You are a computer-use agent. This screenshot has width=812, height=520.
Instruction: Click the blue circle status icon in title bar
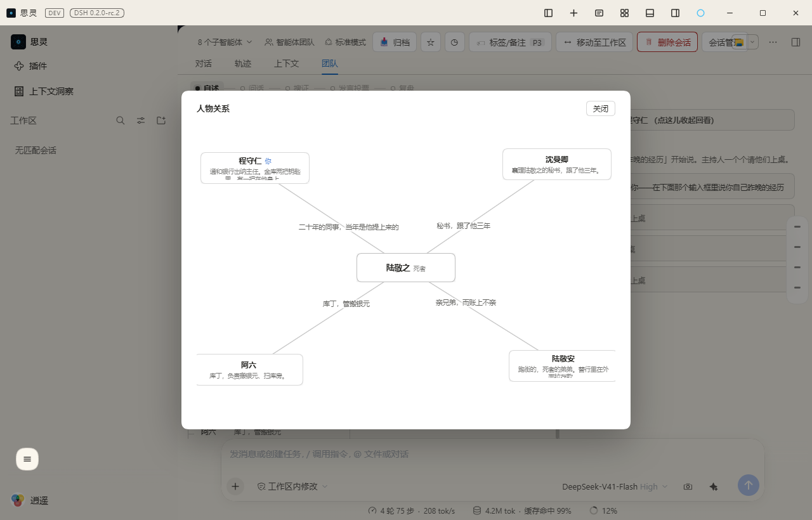[x=701, y=13]
